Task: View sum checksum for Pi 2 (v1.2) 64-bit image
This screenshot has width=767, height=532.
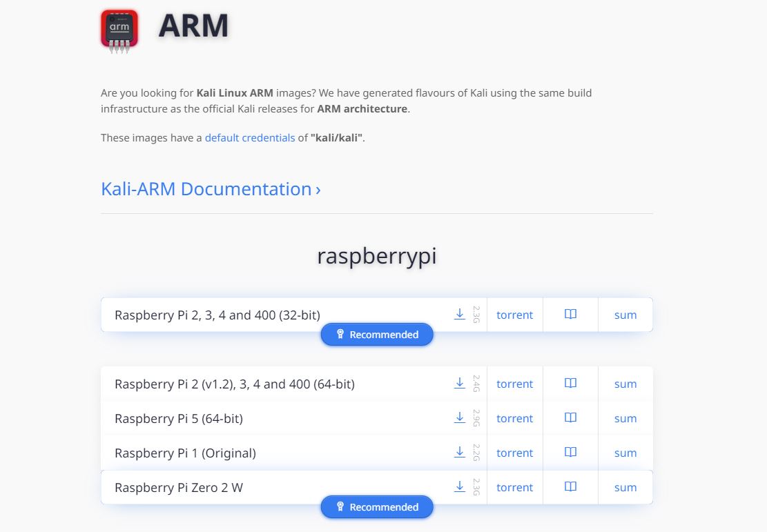Action: click(625, 384)
